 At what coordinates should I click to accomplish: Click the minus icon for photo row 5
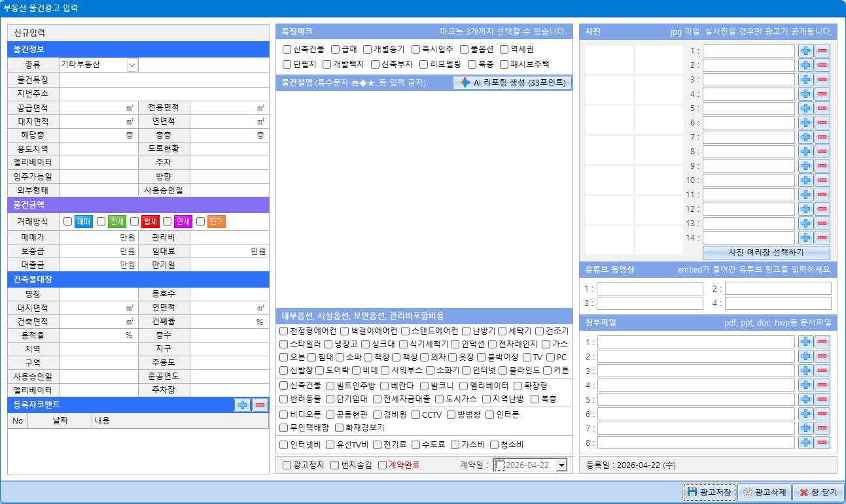822,109
